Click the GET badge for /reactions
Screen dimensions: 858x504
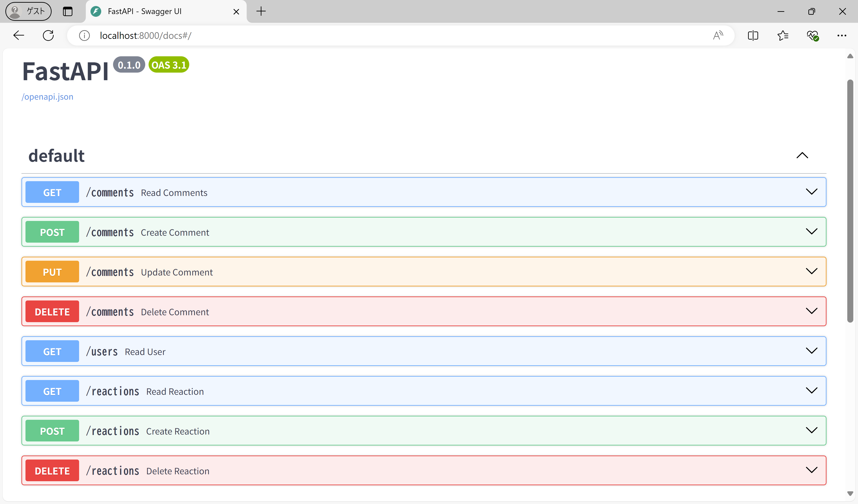click(52, 391)
